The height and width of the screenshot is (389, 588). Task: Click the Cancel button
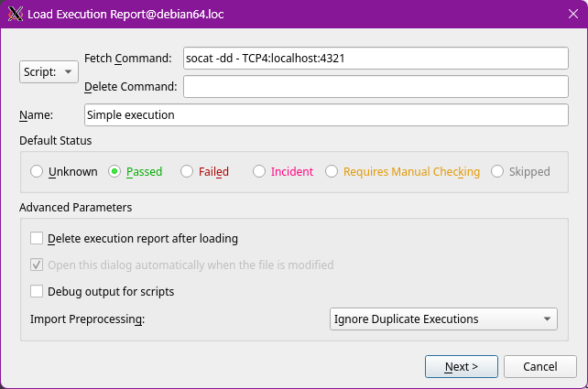(x=539, y=366)
